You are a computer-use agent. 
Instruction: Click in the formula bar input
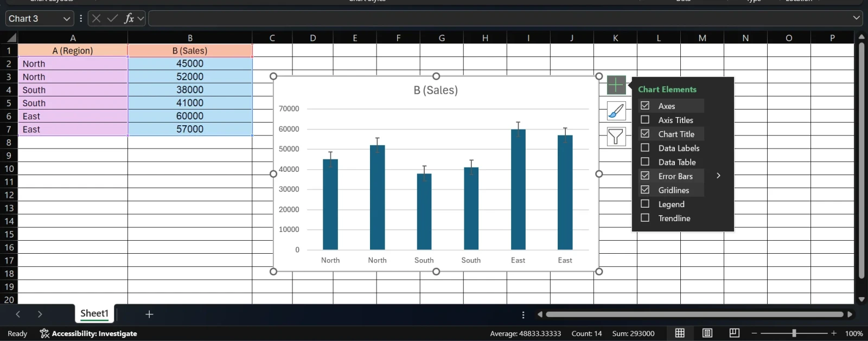(x=499, y=18)
